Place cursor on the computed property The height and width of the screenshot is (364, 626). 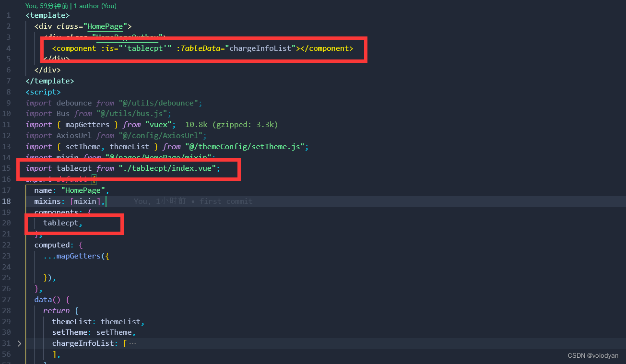[x=52, y=245]
